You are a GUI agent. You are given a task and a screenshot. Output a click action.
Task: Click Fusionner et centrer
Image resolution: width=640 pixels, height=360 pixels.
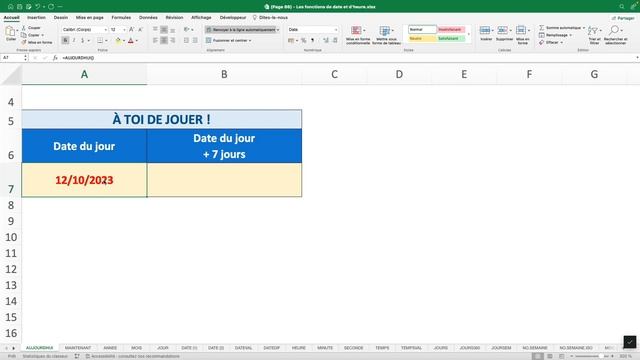coord(229,40)
